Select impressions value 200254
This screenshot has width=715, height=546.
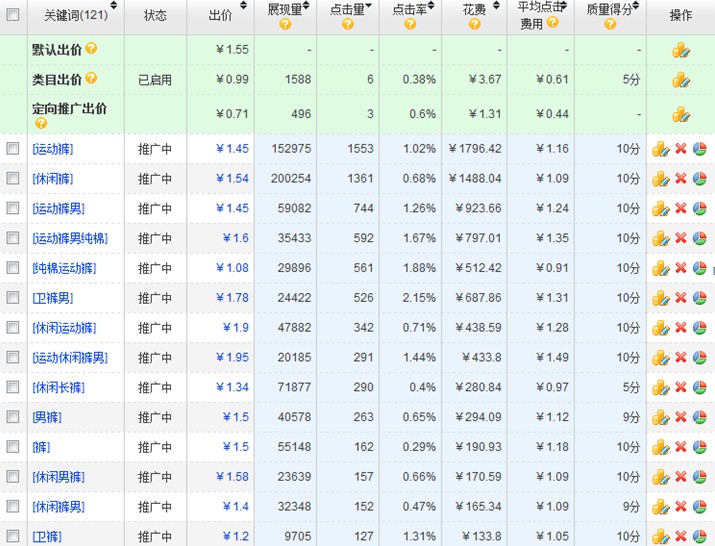point(290,178)
